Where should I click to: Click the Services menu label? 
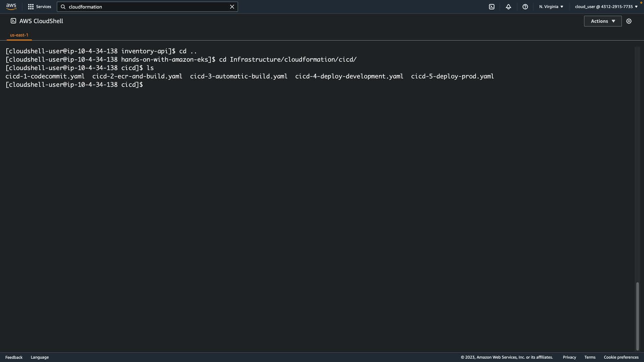(44, 7)
